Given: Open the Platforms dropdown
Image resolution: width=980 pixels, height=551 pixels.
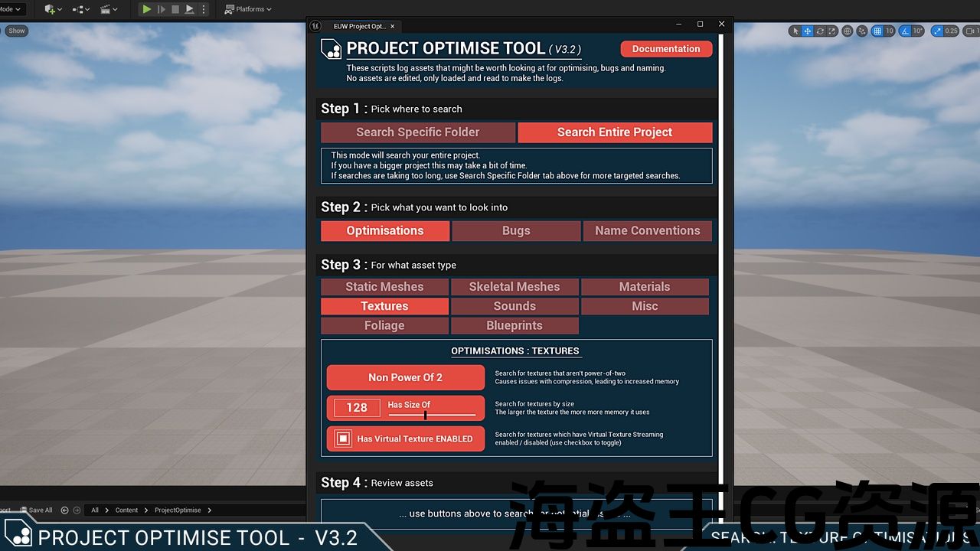Looking at the screenshot, I should click(x=249, y=9).
